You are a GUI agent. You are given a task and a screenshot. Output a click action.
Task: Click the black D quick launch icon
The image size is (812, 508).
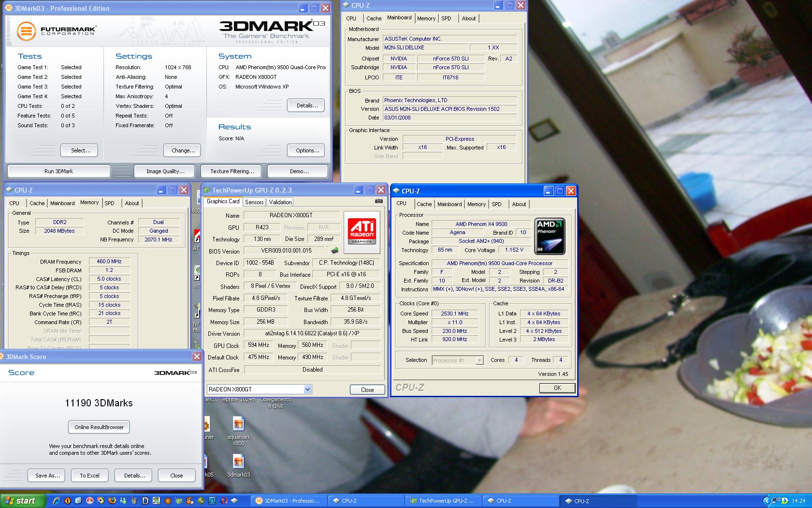click(x=145, y=501)
